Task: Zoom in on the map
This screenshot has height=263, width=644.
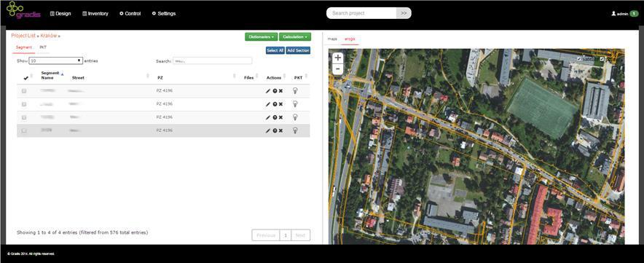Action: tap(337, 58)
